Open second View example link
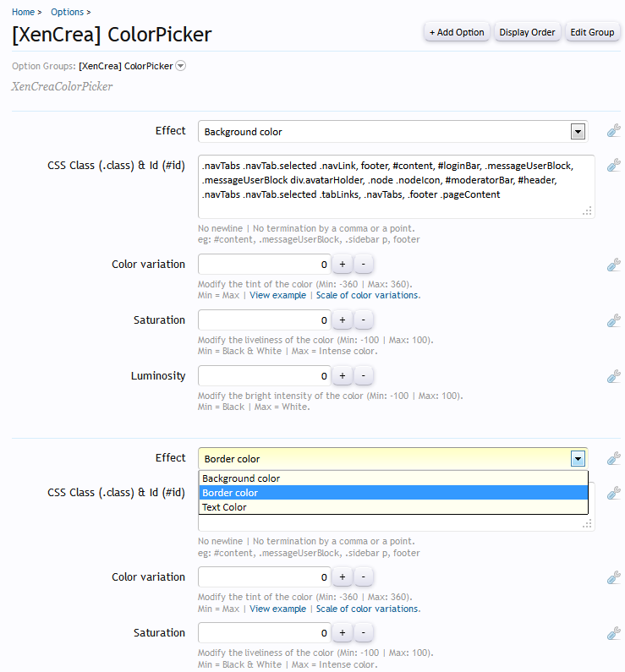The image size is (625, 672). (x=277, y=609)
